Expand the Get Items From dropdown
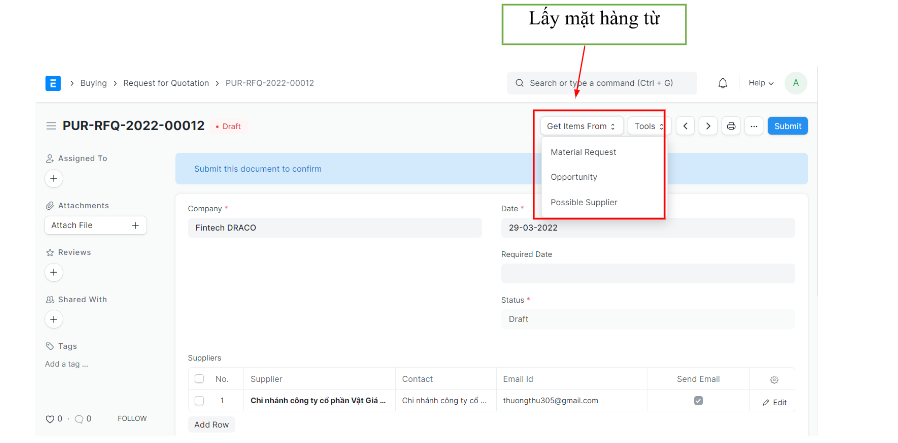 tap(581, 126)
